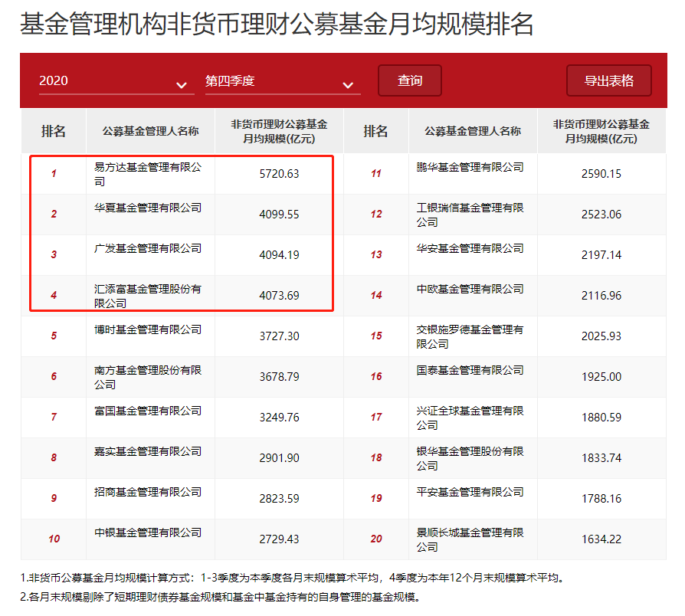Click the value 2729.43
This screenshot has height=616, width=685.
(279, 539)
